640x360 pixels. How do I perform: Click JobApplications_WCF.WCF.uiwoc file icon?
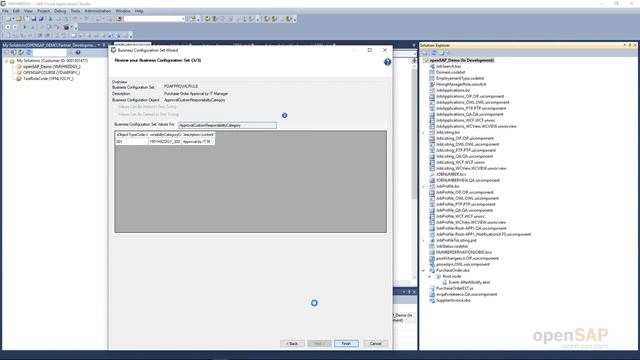432,120
